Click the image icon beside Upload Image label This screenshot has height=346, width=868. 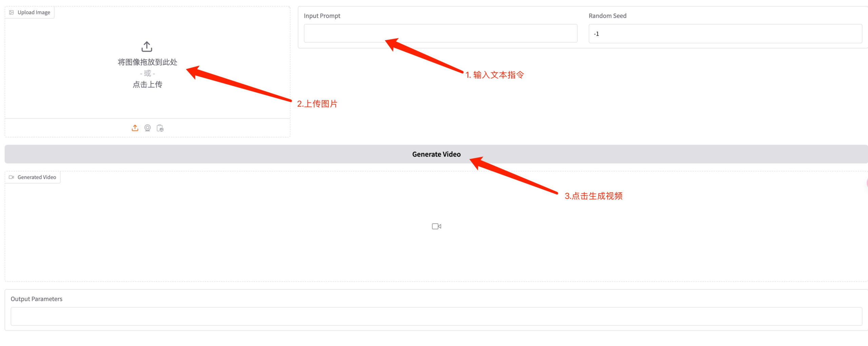click(12, 13)
